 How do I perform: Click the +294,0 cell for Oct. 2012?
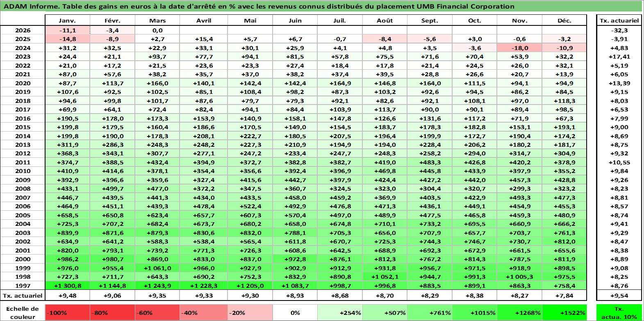(x=475, y=153)
